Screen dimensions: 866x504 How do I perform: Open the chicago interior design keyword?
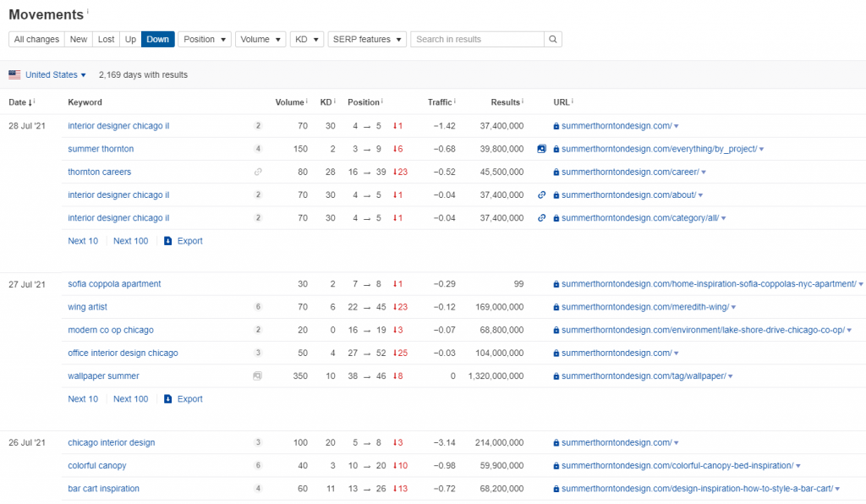[112, 443]
